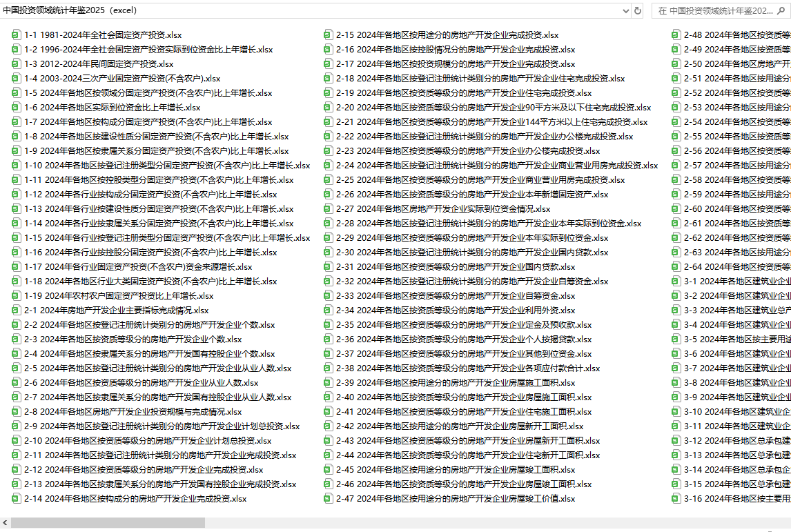Click the icon next to 2-26 房地产开发企业本年新增固定资产
This screenshot has width=791, height=532.
click(328, 194)
